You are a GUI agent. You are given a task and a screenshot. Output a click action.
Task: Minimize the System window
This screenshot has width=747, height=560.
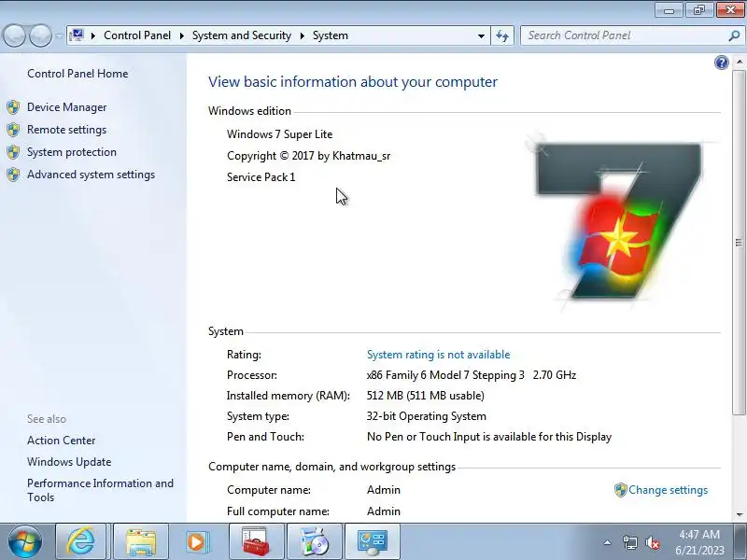click(669, 10)
